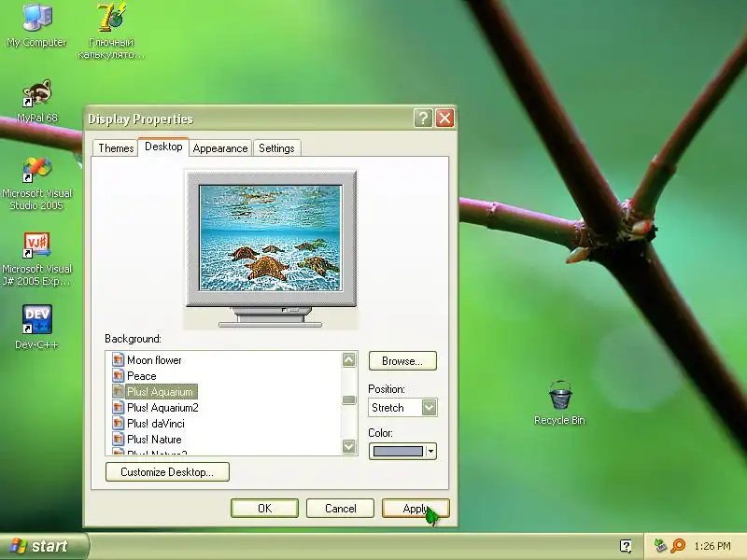Image resolution: width=747 pixels, height=560 pixels.
Task: Open Microsoft Visual Studio 2005 shortcut
Action: (x=36, y=184)
